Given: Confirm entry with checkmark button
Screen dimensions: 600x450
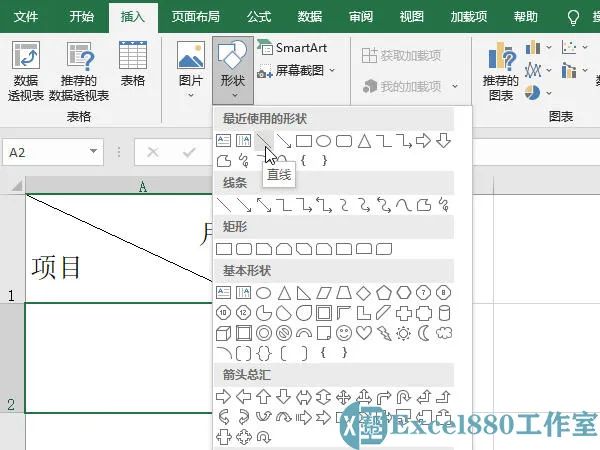Looking at the screenshot, I should 189,152.
